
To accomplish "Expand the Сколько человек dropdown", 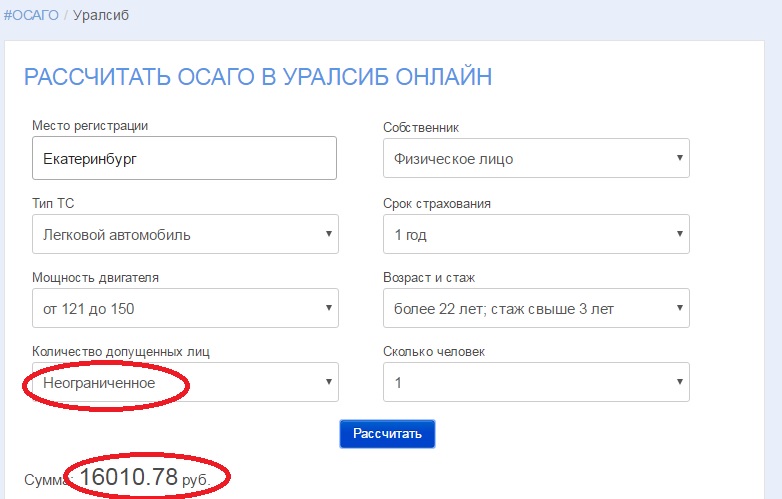I will point(536,382).
